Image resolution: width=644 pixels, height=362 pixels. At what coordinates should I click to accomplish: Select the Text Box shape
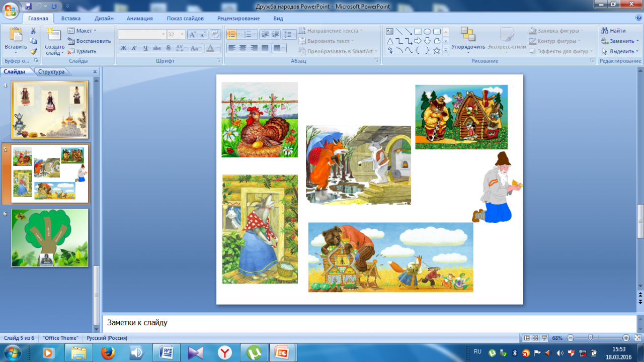[x=390, y=31]
